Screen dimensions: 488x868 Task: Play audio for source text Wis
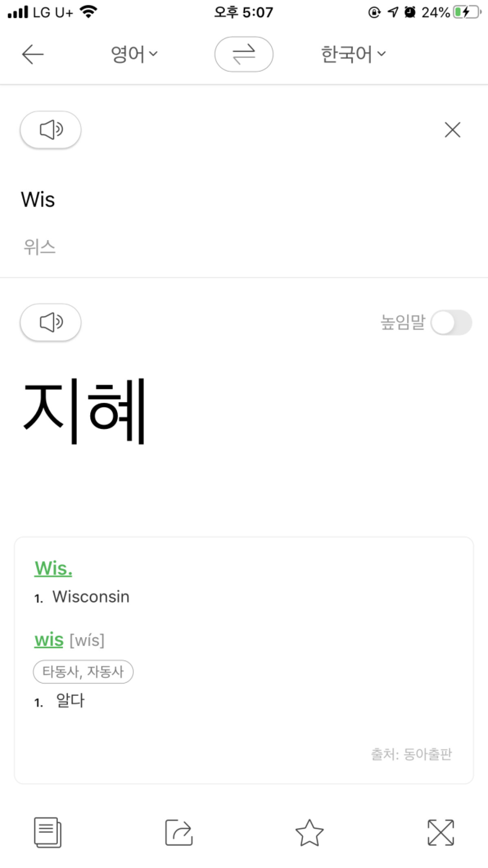(51, 130)
